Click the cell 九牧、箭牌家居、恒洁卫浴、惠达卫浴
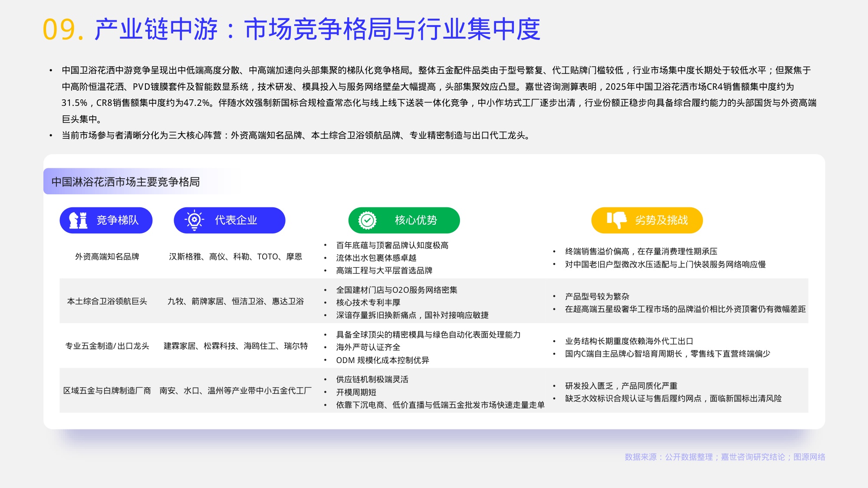868x488 pixels. click(x=236, y=301)
